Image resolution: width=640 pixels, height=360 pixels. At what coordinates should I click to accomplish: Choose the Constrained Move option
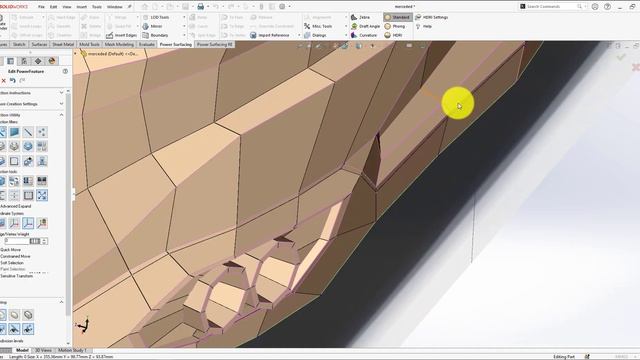coord(16,256)
